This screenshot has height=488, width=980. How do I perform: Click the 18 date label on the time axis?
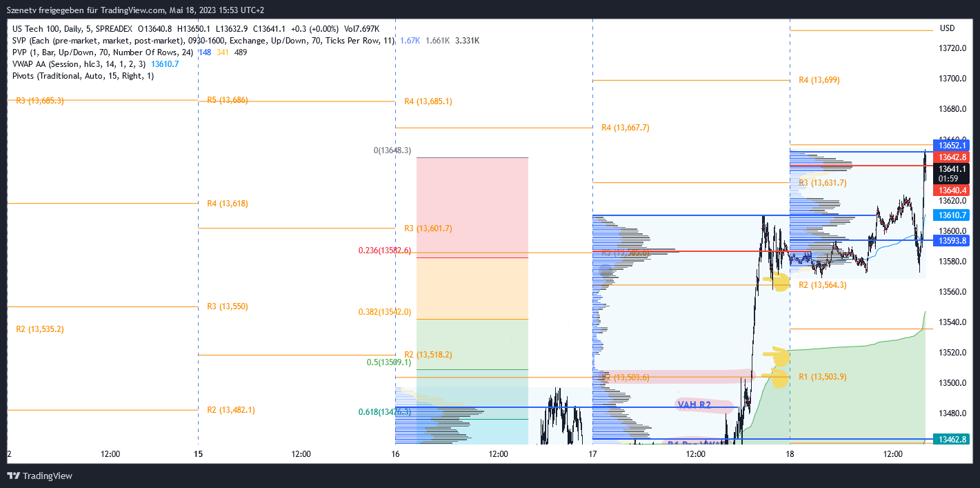click(790, 454)
